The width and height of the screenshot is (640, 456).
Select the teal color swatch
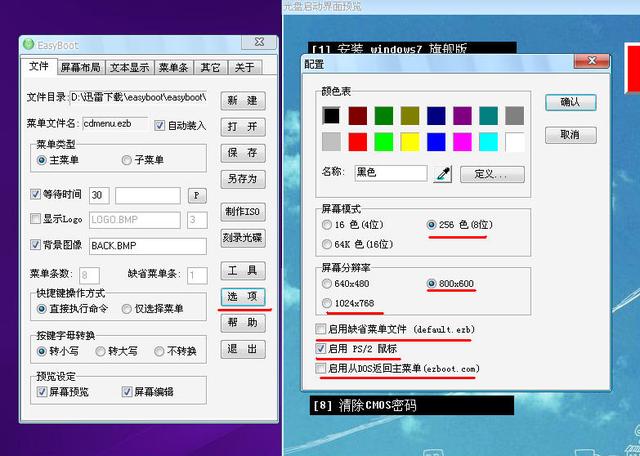488,116
